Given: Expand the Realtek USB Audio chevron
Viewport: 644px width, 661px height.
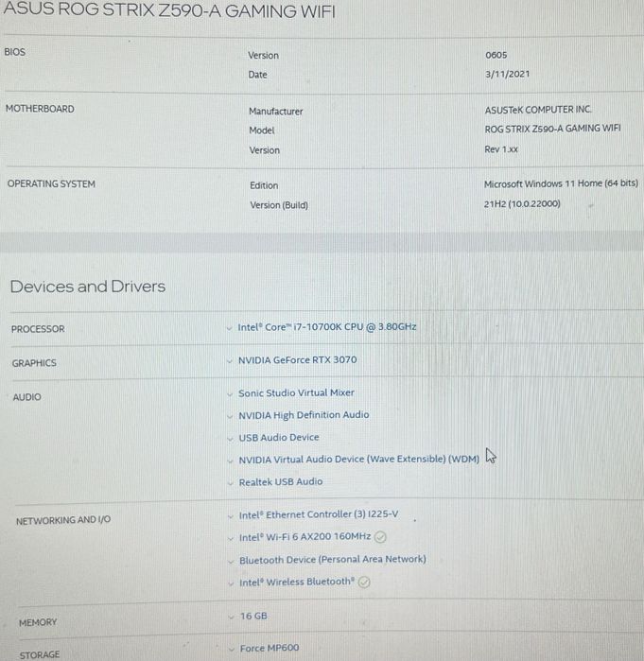Looking at the screenshot, I should tap(230, 483).
